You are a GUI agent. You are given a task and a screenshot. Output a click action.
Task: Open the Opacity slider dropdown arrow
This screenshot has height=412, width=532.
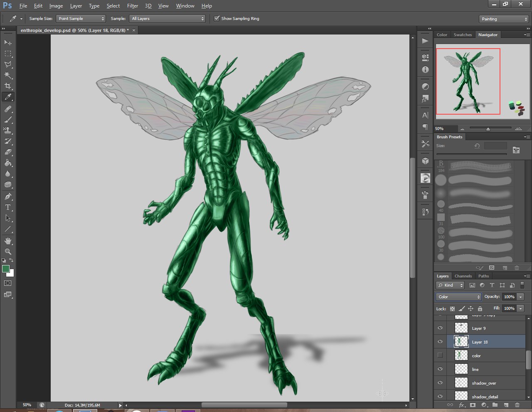click(521, 297)
